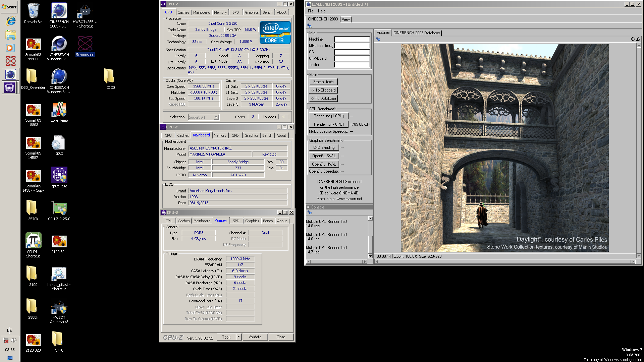644x362 pixels.
Task: Open HWBOTx265 shortcut icon
Action: point(85,15)
